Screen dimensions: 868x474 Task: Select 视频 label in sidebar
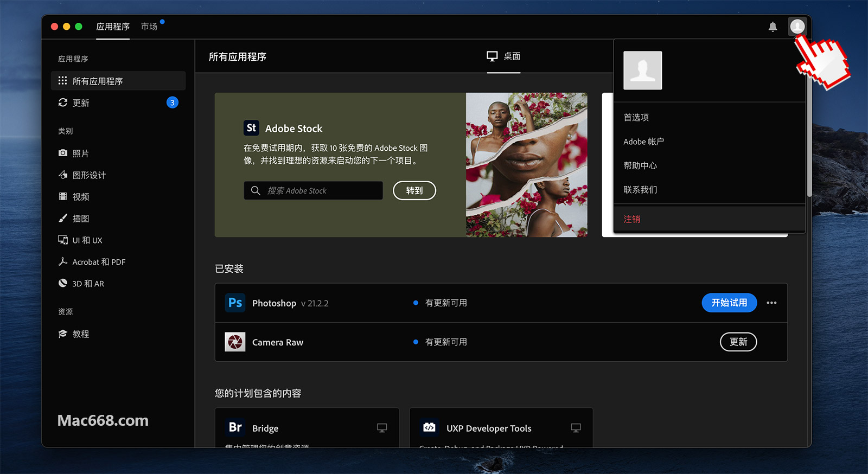pos(81,197)
